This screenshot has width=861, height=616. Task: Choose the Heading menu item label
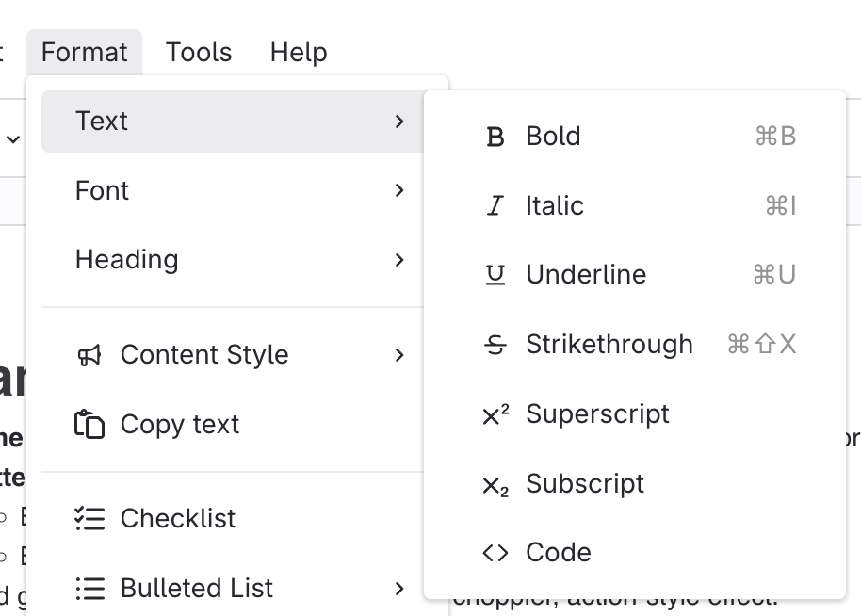coord(127,260)
